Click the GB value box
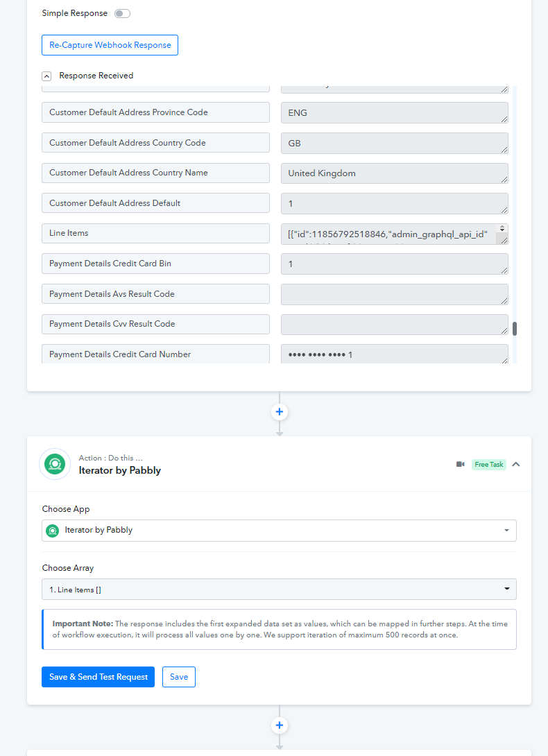Viewport: 548px width, 756px height. (394, 143)
